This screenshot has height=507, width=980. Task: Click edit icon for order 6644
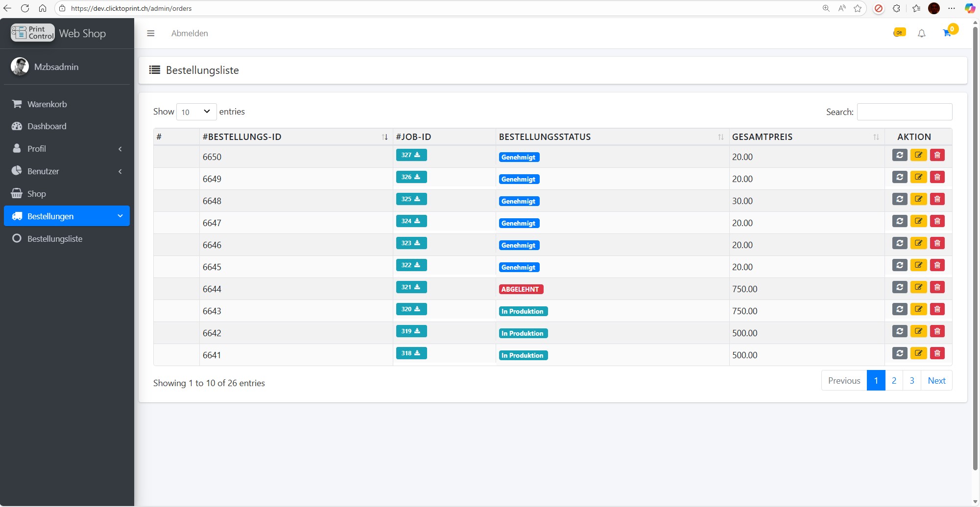pos(918,287)
